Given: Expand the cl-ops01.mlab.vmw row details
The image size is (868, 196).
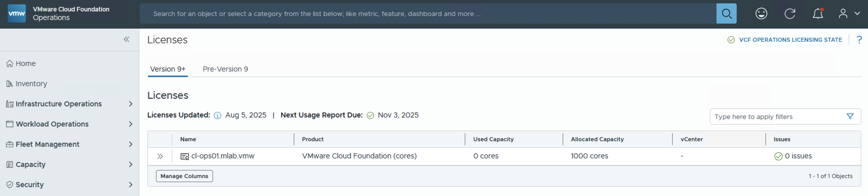Looking at the screenshot, I should pyautogui.click(x=160, y=157).
